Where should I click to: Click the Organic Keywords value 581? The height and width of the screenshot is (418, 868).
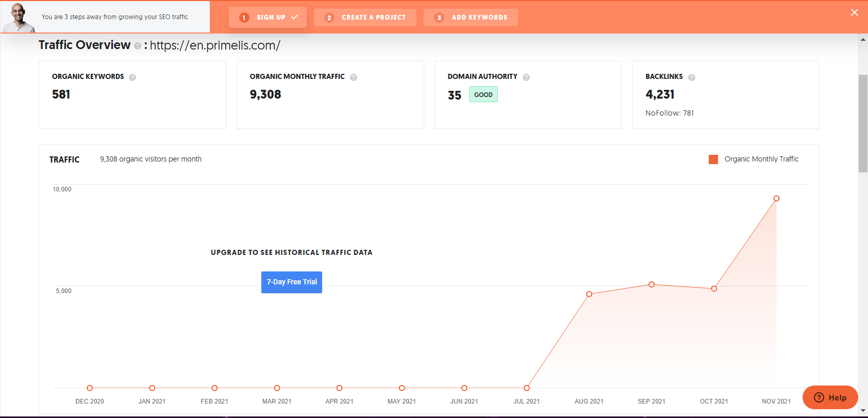coord(61,94)
